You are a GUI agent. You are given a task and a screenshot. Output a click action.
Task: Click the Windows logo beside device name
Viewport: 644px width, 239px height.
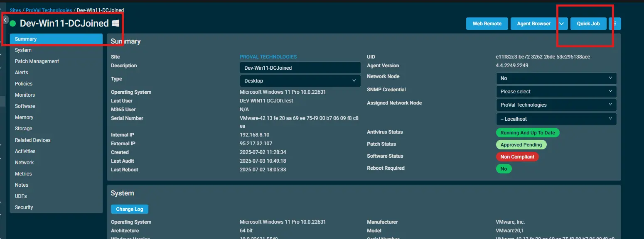pos(116,23)
